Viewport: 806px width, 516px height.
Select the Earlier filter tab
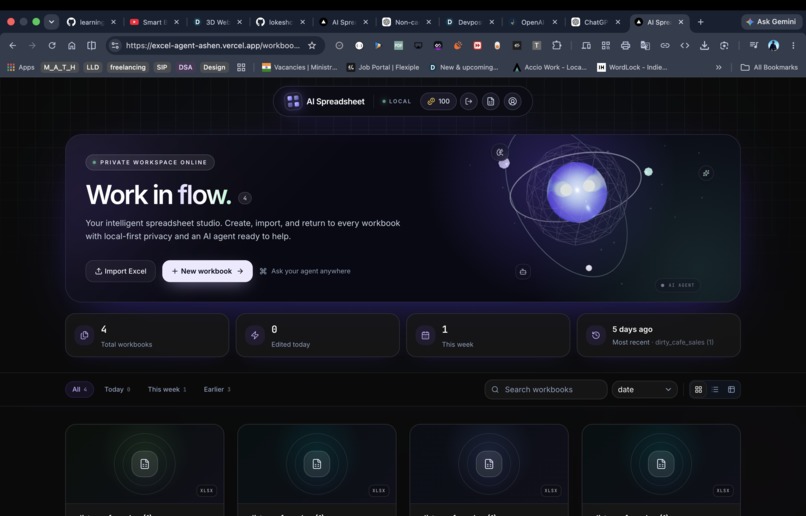tap(217, 389)
